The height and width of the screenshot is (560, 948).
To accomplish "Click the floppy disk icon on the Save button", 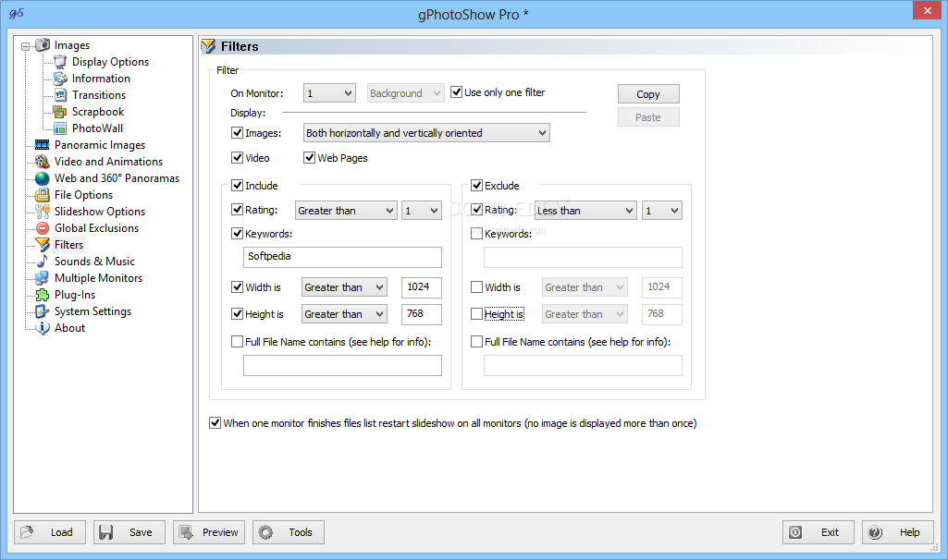I will coord(106,532).
